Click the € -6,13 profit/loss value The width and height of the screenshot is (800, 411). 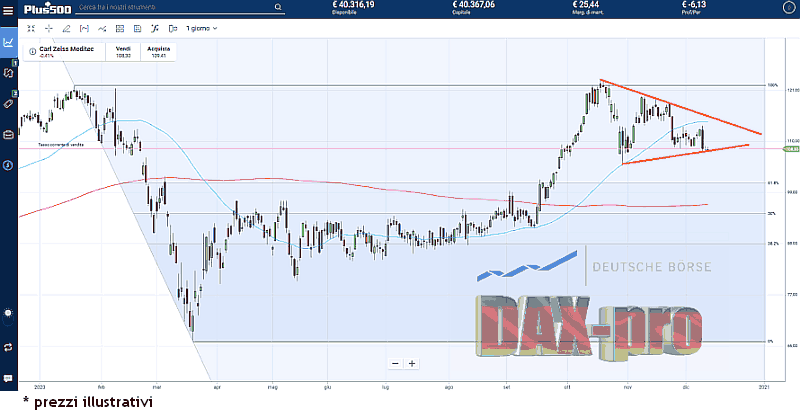[x=692, y=7]
